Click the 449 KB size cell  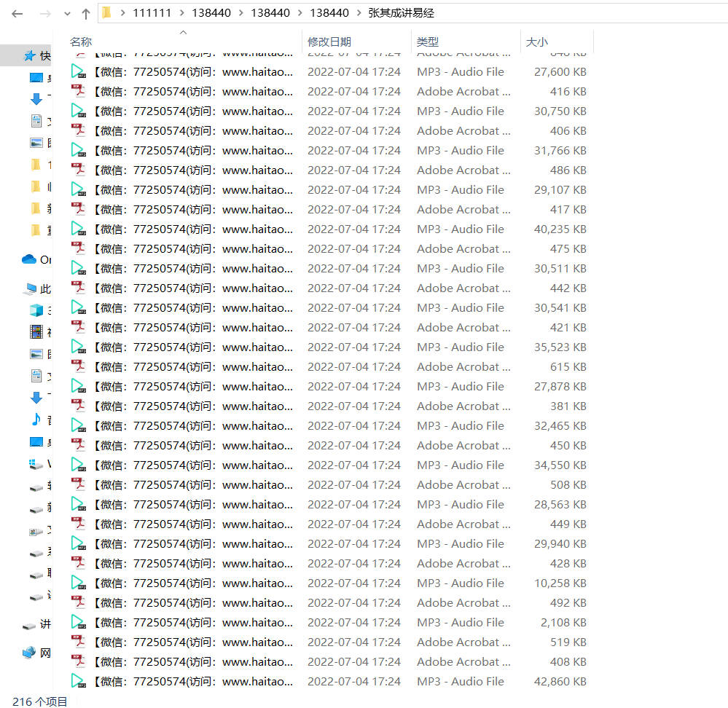coord(568,524)
